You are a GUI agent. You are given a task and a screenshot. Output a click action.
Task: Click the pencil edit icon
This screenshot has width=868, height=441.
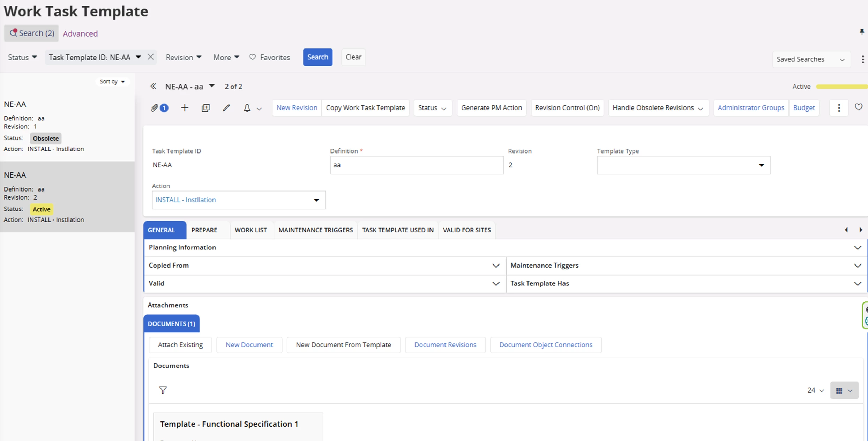coord(226,108)
